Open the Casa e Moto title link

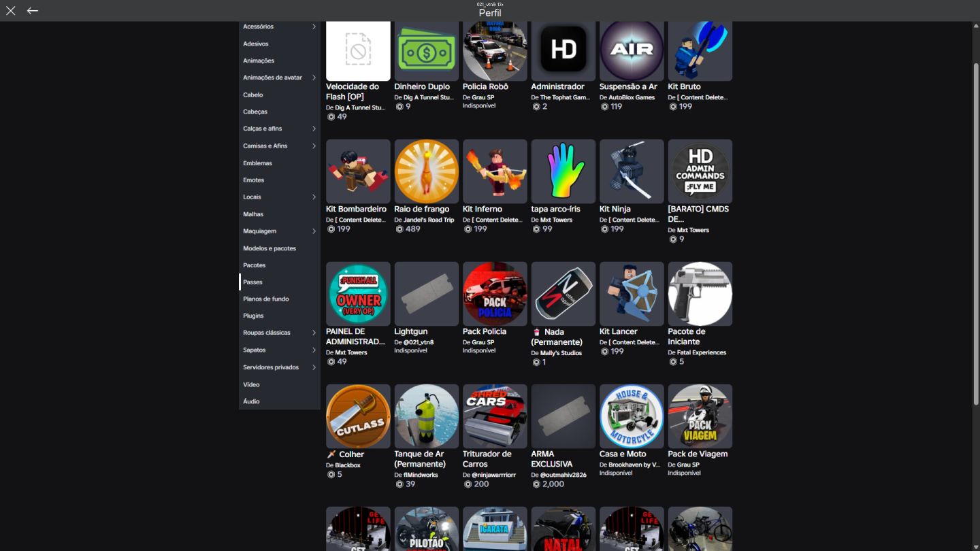click(623, 454)
